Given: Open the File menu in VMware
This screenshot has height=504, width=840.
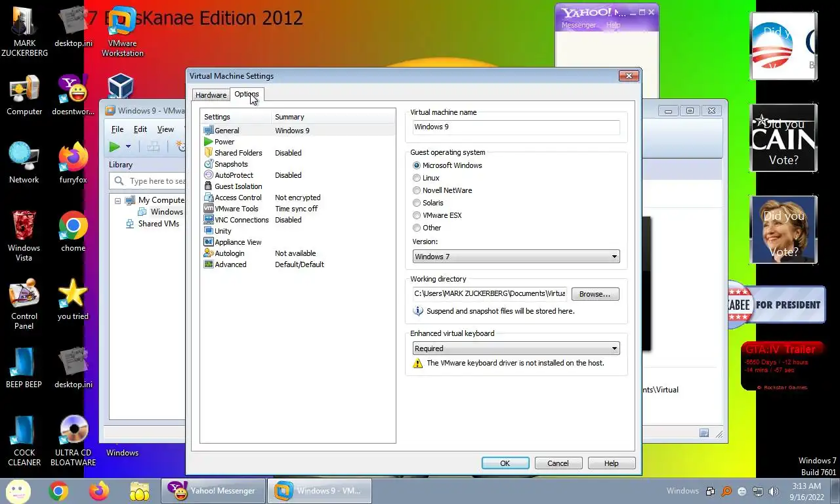Looking at the screenshot, I should [117, 129].
